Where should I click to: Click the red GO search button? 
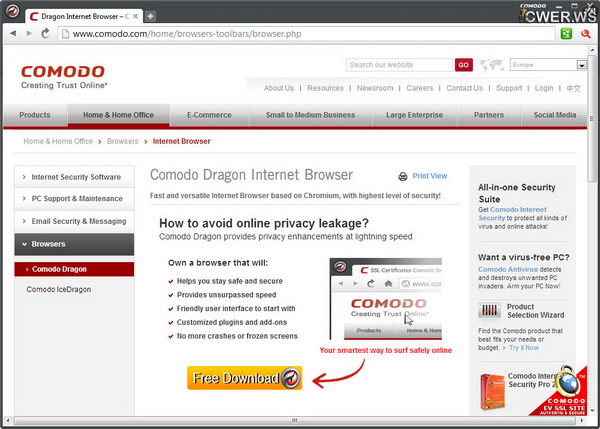tap(463, 65)
